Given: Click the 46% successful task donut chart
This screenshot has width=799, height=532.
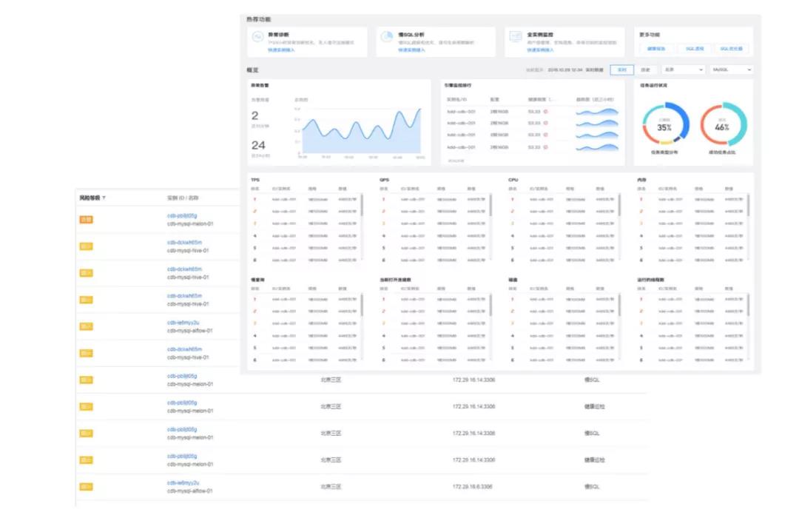Looking at the screenshot, I should point(723,125).
